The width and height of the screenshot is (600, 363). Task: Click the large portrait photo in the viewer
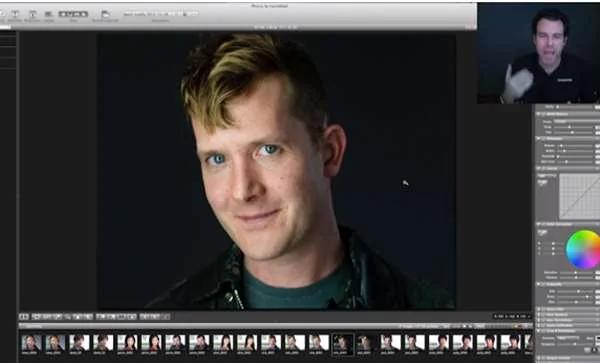pos(276,171)
